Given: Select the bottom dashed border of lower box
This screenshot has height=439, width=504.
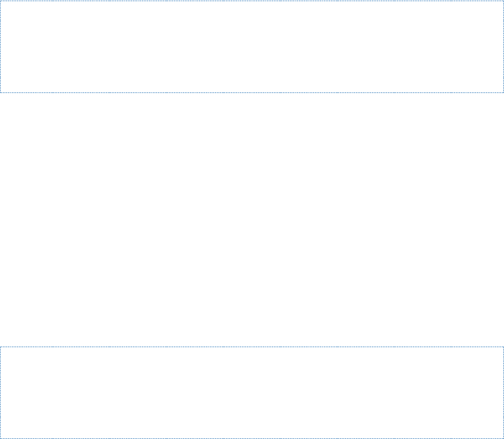Looking at the screenshot, I should [x=252, y=438].
